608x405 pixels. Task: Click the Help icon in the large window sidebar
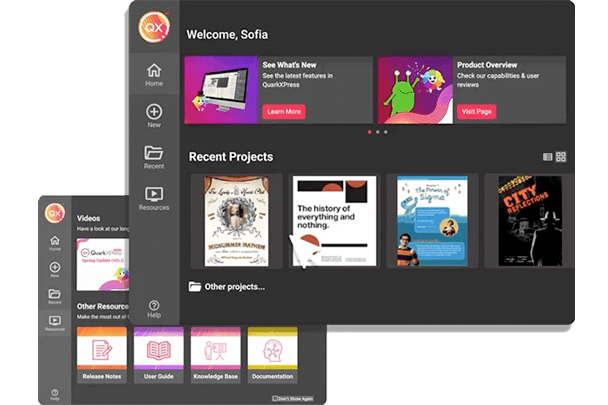coord(153,306)
